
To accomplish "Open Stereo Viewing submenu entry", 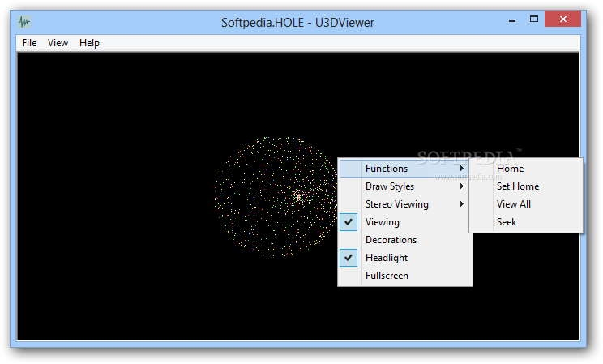I will 404,204.
